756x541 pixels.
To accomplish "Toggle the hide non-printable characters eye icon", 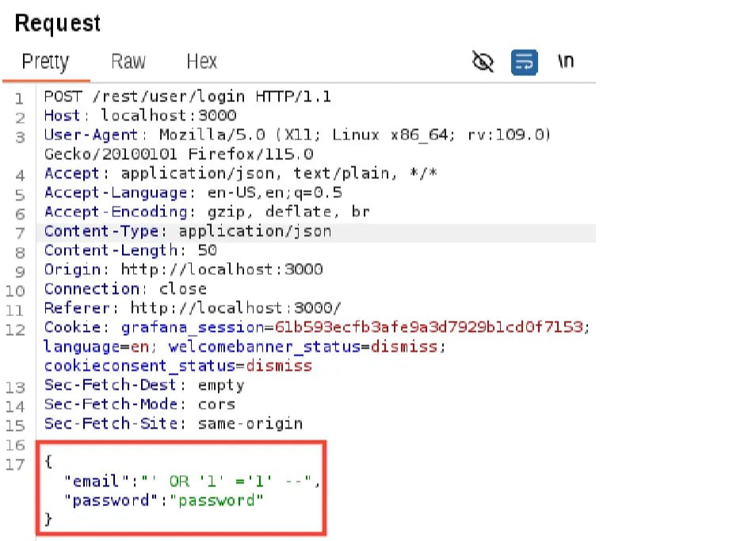I will tap(483, 62).
